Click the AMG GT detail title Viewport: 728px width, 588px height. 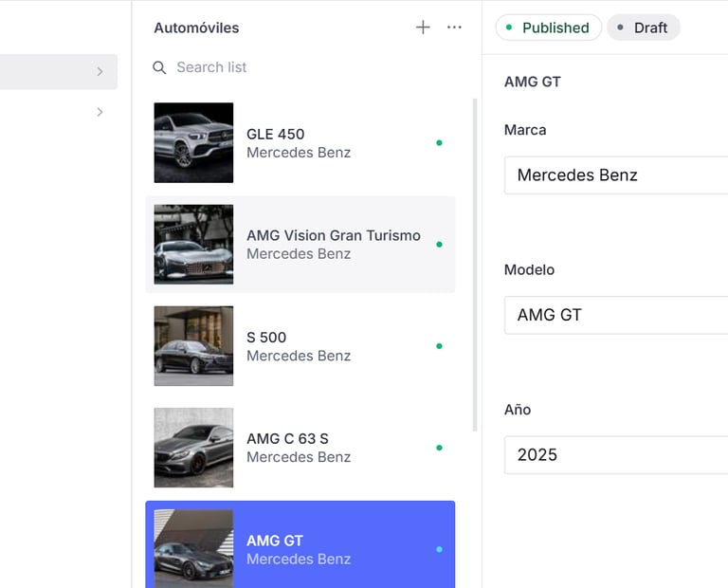pyautogui.click(x=533, y=82)
